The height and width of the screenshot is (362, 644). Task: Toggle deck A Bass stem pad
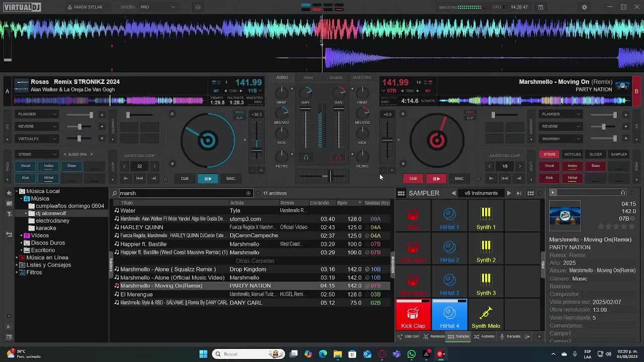coord(72,166)
